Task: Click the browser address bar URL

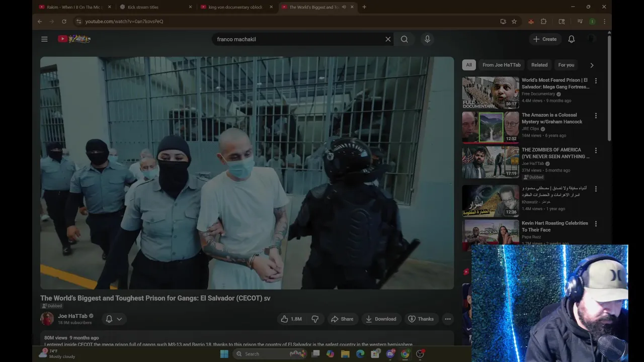Action: pyautogui.click(x=124, y=22)
